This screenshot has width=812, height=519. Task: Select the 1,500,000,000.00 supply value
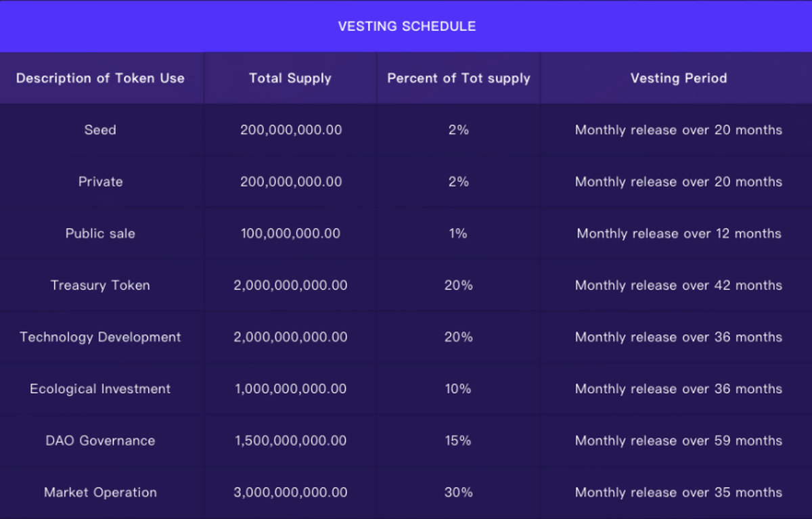[290, 441]
